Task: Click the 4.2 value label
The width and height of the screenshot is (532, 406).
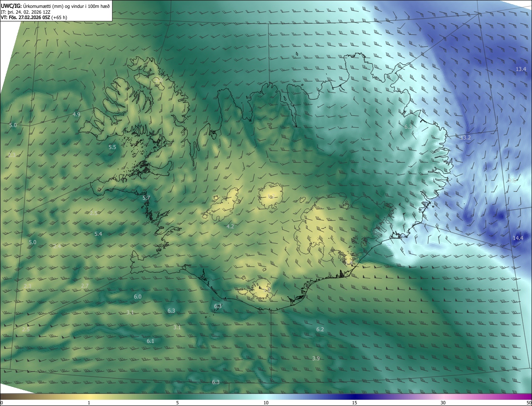Action: click(x=230, y=226)
